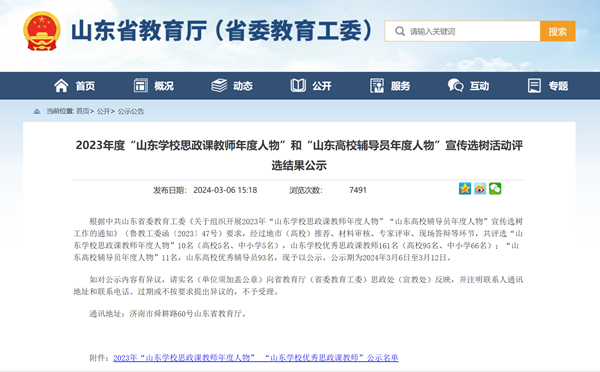Click the publish date 2024-03-06 15:18
The height and width of the screenshot is (372, 600).
pos(225,190)
